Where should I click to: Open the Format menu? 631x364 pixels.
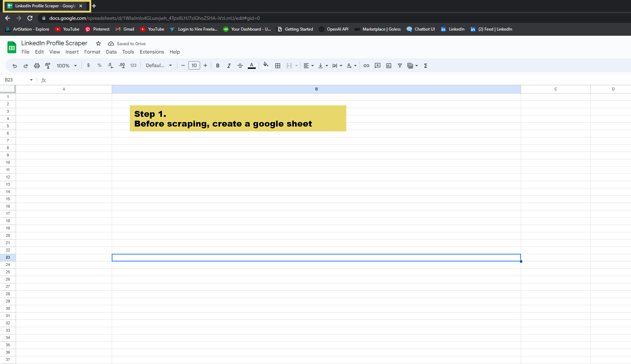92,52
